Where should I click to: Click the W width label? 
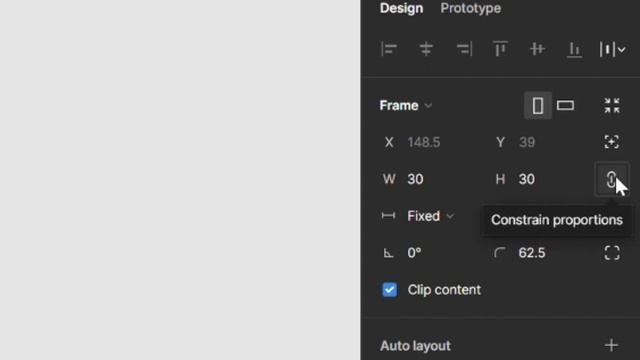[x=389, y=179]
